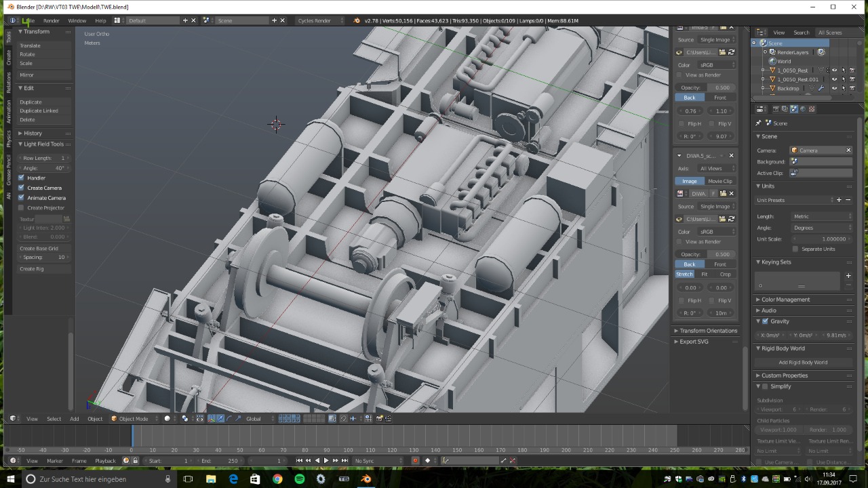Enable the Create Projector checkbox
Screen dimensions: 868x488
coord(21,207)
